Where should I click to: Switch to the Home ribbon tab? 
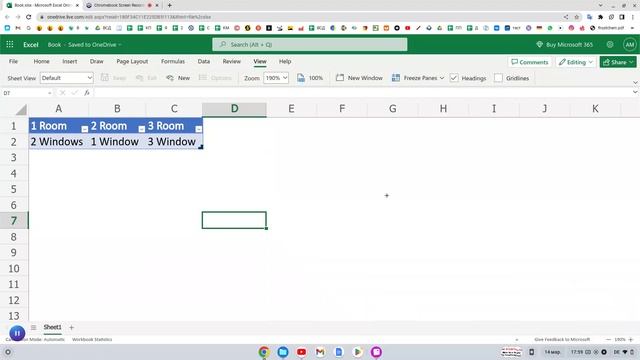click(41, 61)
